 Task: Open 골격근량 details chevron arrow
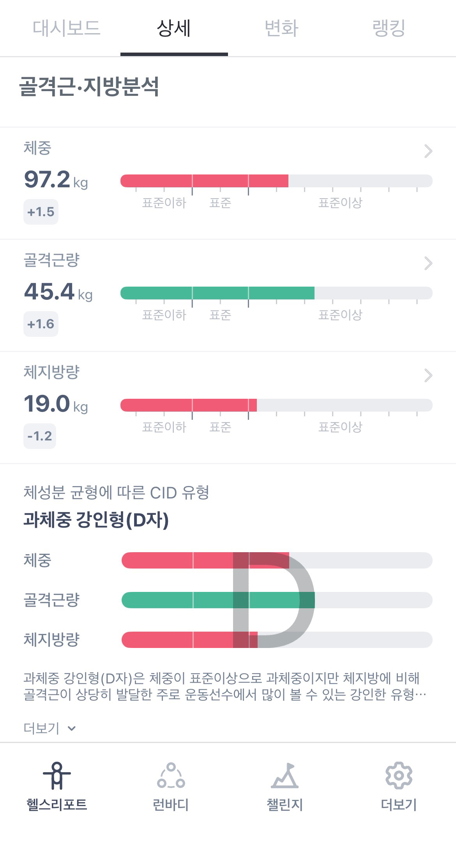point(428,263)
